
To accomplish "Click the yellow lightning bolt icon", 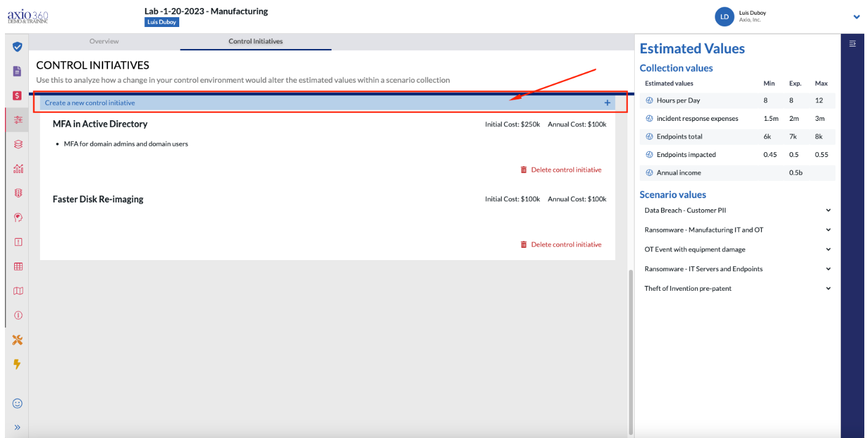I will click(17, 364).
